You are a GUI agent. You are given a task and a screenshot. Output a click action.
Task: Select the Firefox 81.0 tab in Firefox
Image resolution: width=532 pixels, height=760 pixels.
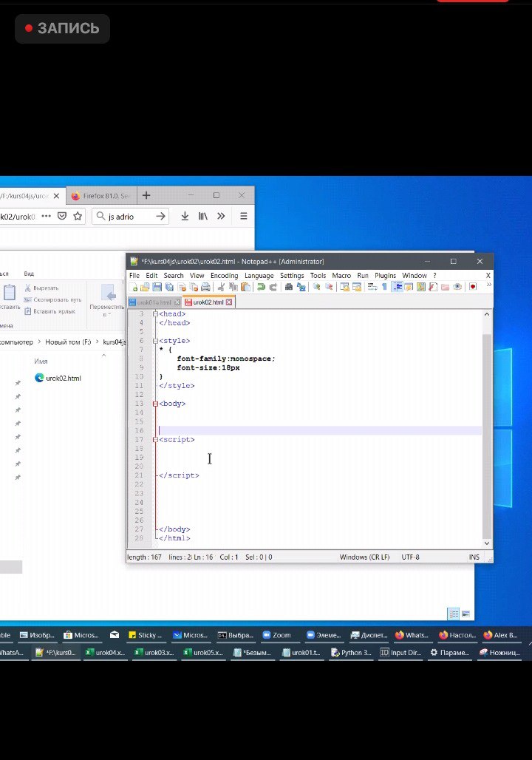[x=100, y=196]
